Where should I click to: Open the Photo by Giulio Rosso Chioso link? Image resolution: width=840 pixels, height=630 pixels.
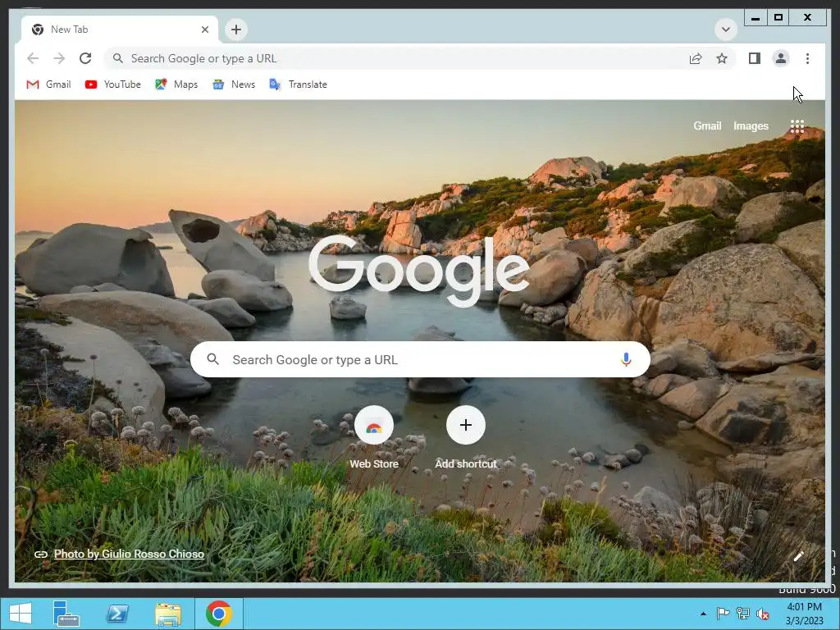129,554
